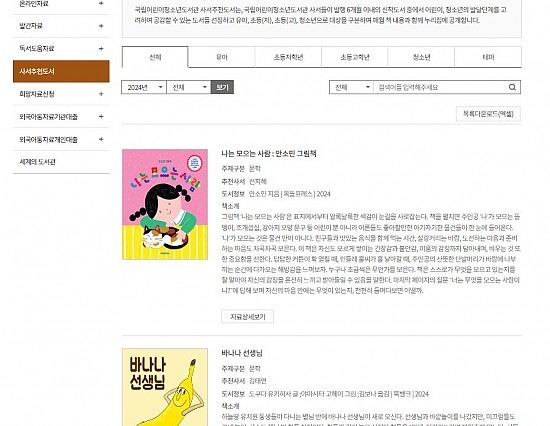Expand the 온라인자료 plus icon
Image resolution: width=550 pixels, height=426 pixels.
pos(101,4)
